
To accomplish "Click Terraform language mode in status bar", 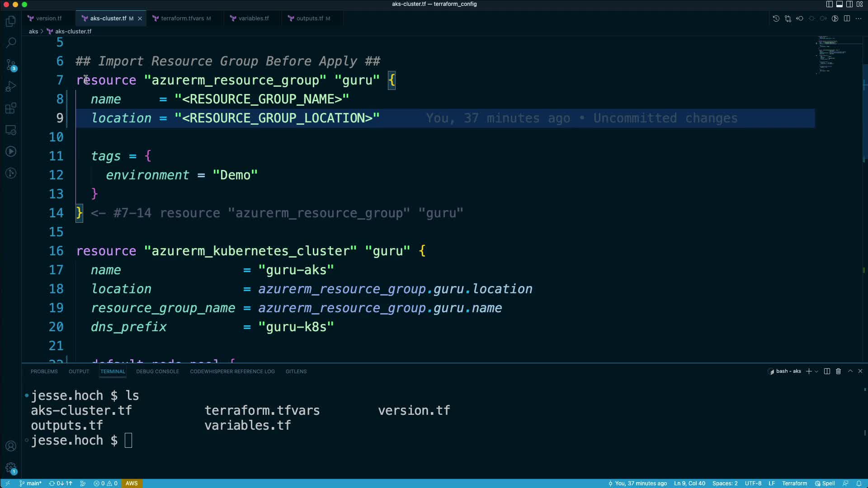I will (794, 483).
